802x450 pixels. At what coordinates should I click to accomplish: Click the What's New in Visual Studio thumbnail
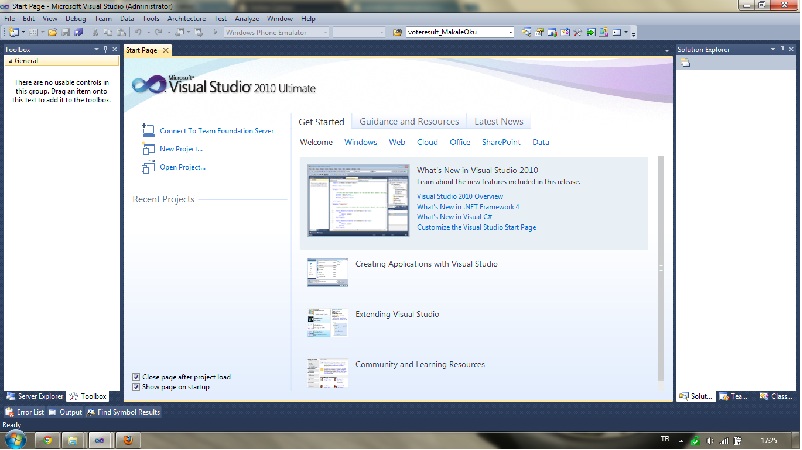(358, 200)
